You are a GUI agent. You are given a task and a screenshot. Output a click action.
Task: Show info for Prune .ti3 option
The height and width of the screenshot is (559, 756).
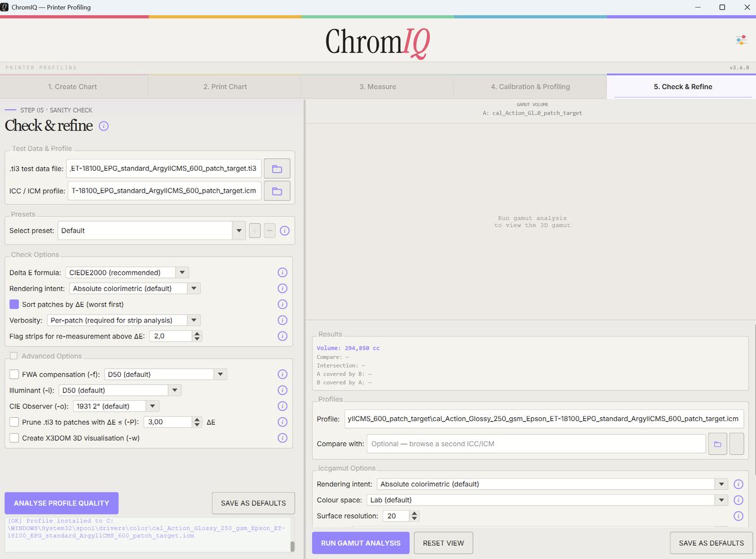(282, 422)
